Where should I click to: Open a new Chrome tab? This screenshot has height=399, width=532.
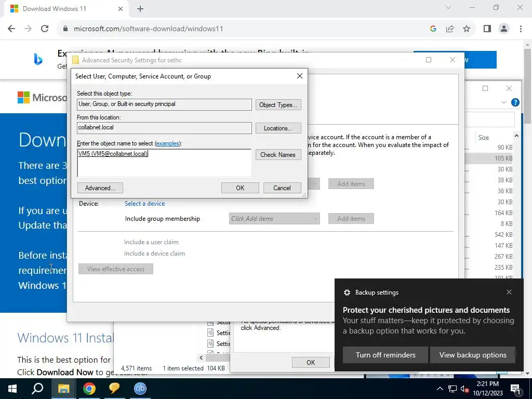[140, 9]
